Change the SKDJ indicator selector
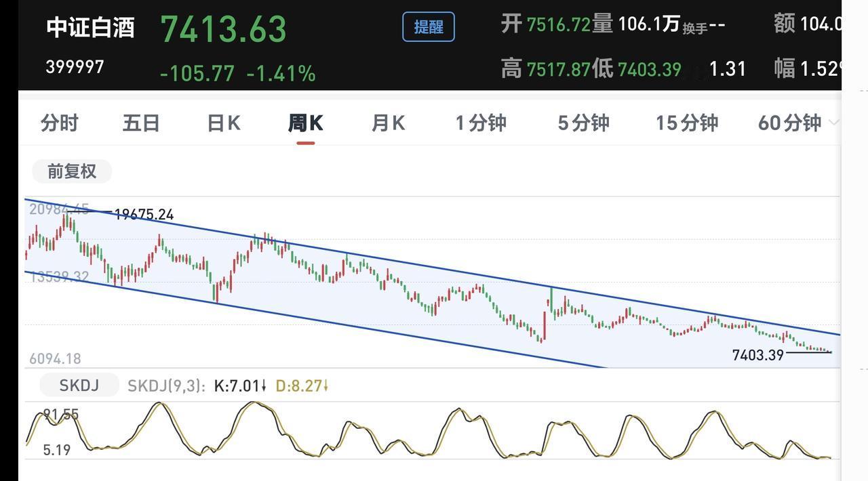The height and width of the screenshot is (481, 868). (79, 385)
